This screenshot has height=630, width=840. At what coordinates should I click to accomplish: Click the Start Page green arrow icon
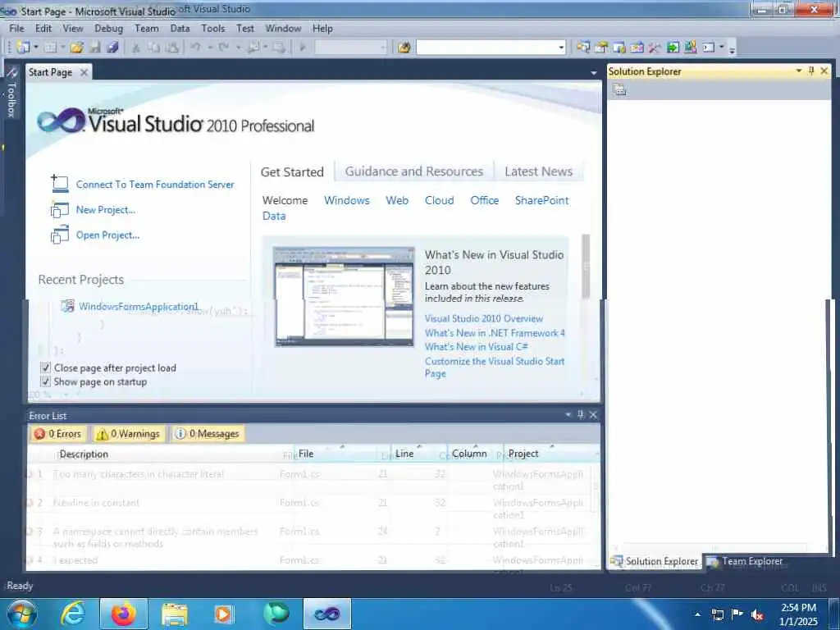673,47
